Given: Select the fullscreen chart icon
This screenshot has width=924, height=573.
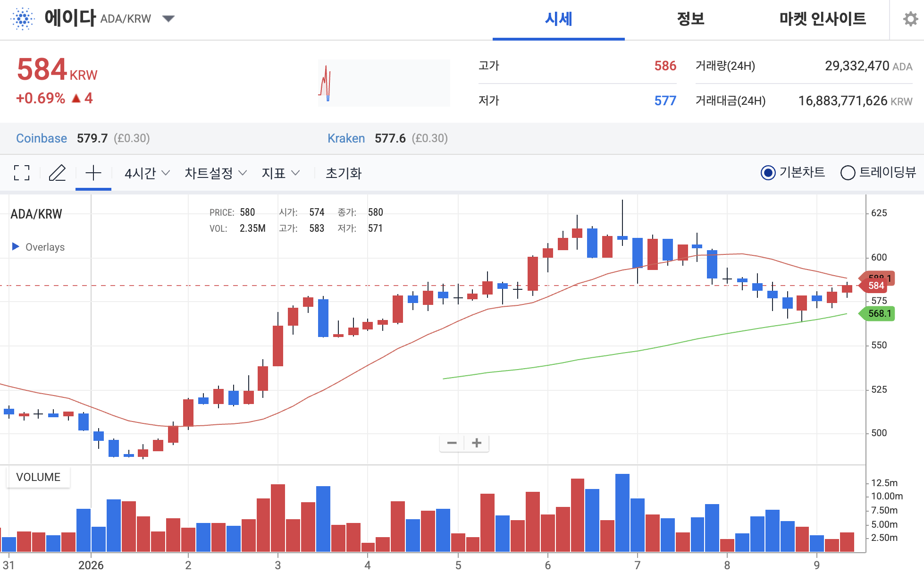Looking at the screenshot, I should pos(21,173).
